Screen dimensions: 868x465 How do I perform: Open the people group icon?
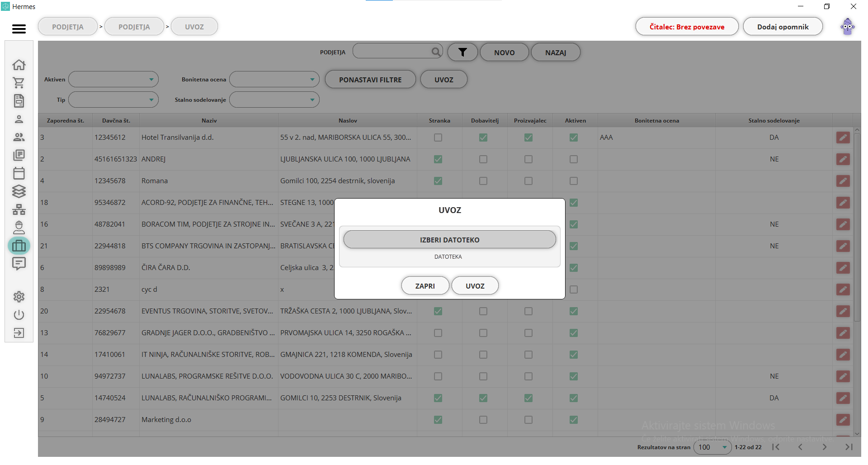(19, 137)
